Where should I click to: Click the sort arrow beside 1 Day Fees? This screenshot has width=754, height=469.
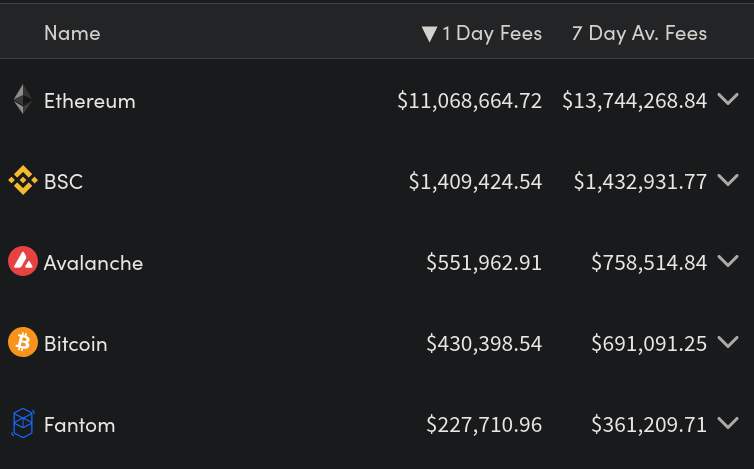click(x=429, y=34)
